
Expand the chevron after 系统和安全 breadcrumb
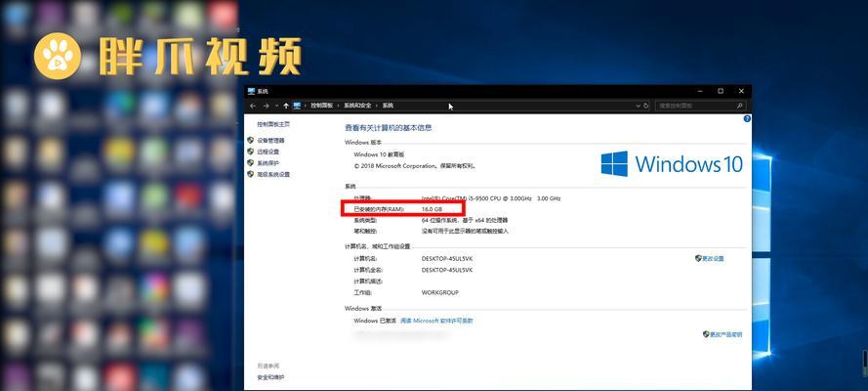377,106
